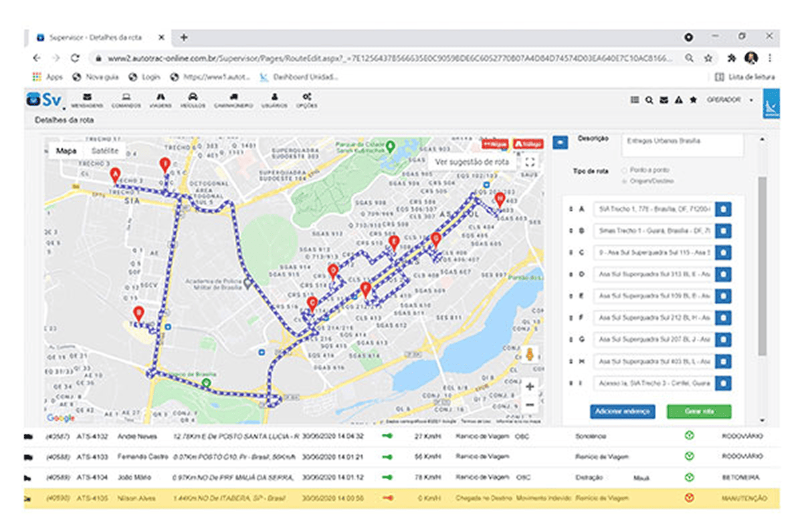Screen dimensions: 808x532
Task: Click the reorder handle for address G
Action: tap(571, 340)
